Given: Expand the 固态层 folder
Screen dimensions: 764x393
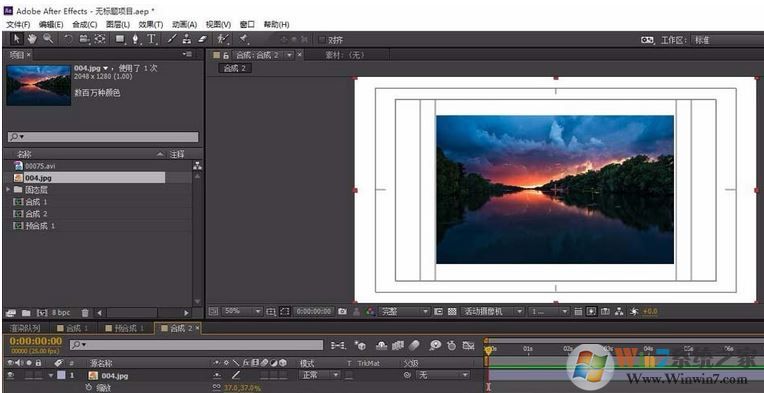Looking at the screenshot, I should [x=8, y=189].
